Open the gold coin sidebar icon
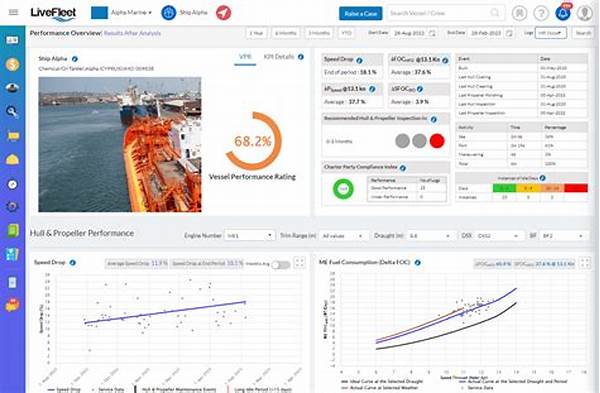 (12, 64)
